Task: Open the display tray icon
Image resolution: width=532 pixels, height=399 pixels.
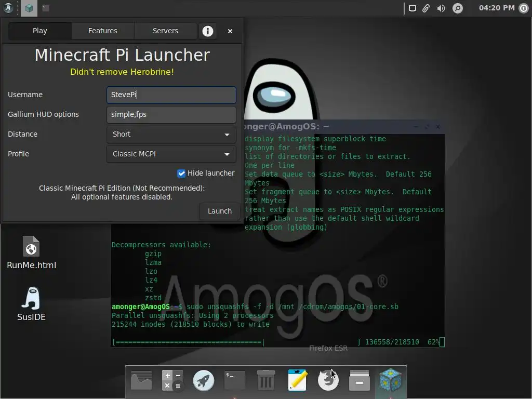Action: [x=412, y=8]
